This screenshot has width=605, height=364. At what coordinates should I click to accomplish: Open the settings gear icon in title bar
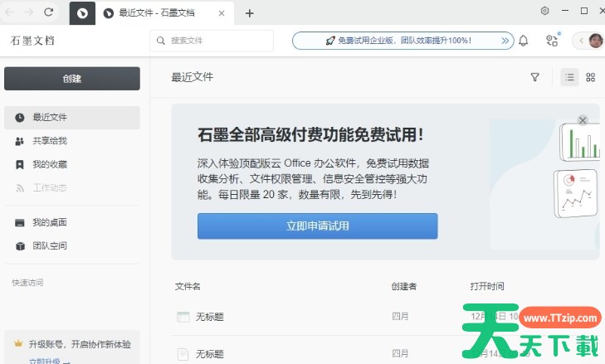[x=544, y=11]
